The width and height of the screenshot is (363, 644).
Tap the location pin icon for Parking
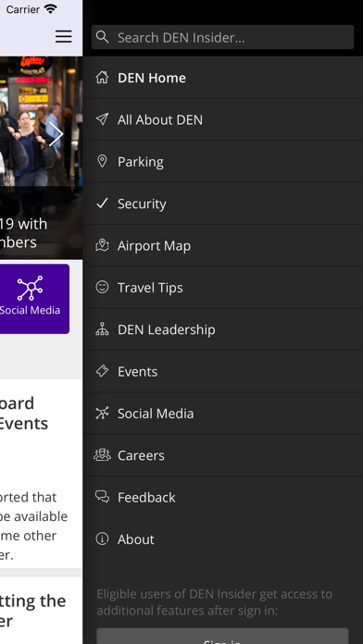click(102, 161)
